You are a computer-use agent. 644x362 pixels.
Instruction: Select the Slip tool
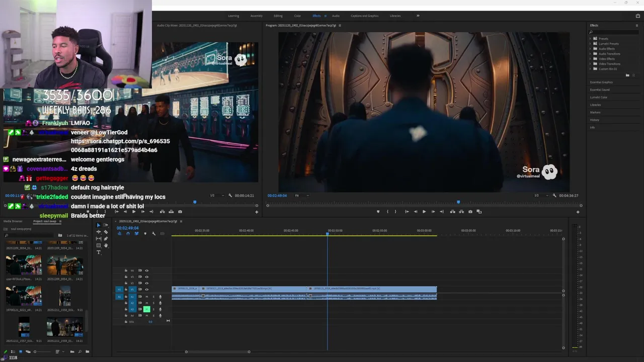pyautogui.click(x=98, y=239)
